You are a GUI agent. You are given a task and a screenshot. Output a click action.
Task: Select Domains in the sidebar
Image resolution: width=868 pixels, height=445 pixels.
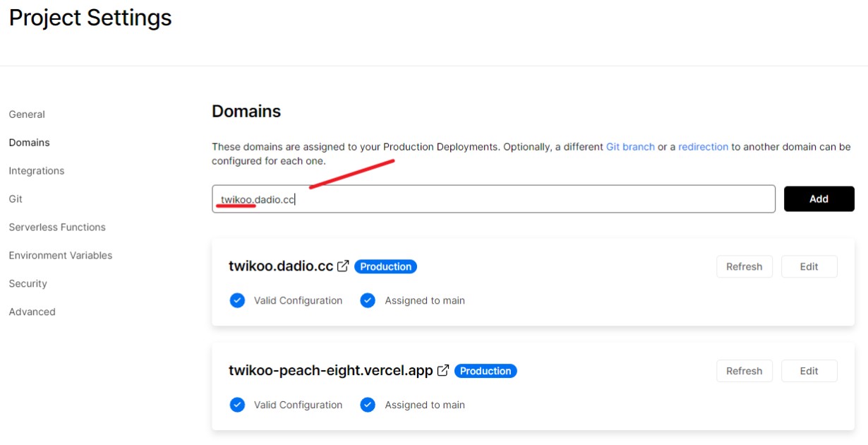coord(30,143)
